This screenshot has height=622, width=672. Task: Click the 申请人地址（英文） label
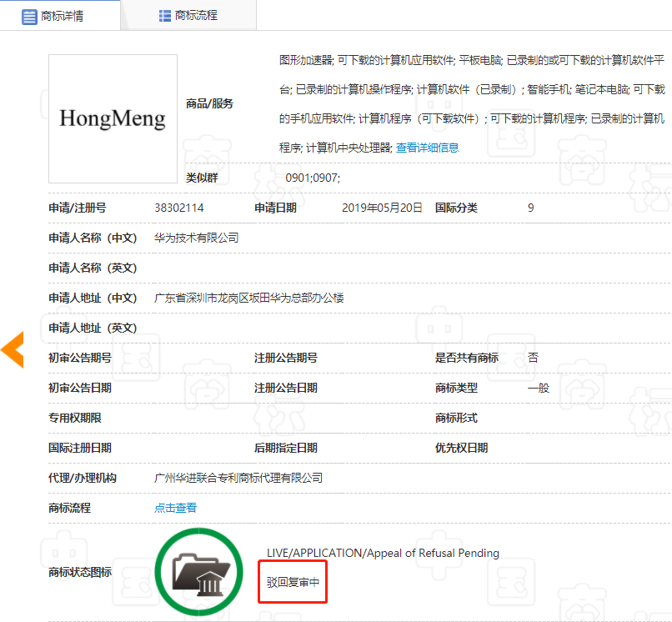[93, 328]
